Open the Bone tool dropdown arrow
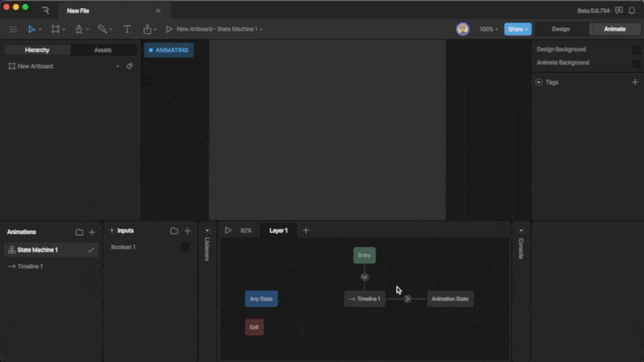644x362 pixels. click(x=111, y=30)
